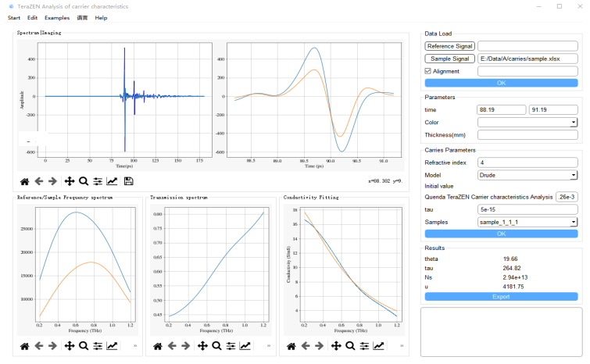Go back to previous view under Conductivity Fitting plot
Screen dimensions: 590x364
coord(305,346)
